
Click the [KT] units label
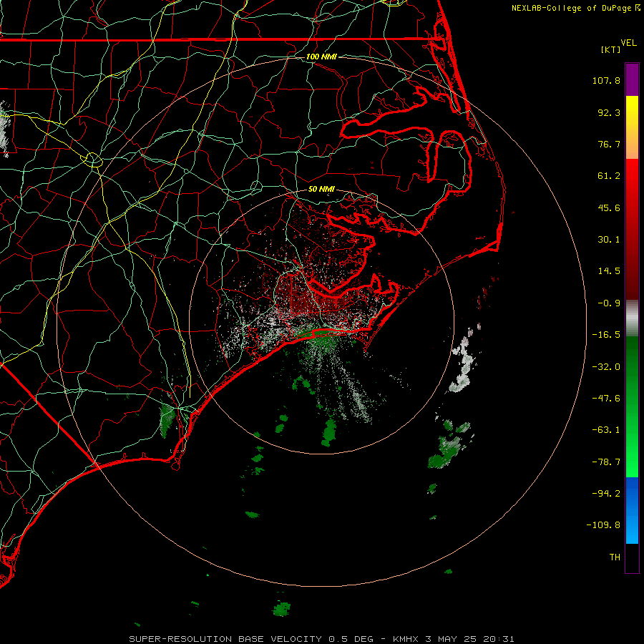click(610, 49)
